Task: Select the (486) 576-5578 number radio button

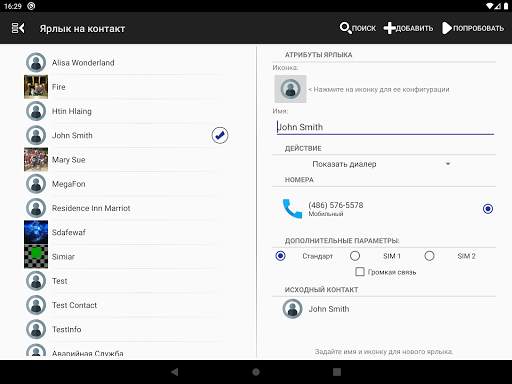Action: (x=488, y=209)
